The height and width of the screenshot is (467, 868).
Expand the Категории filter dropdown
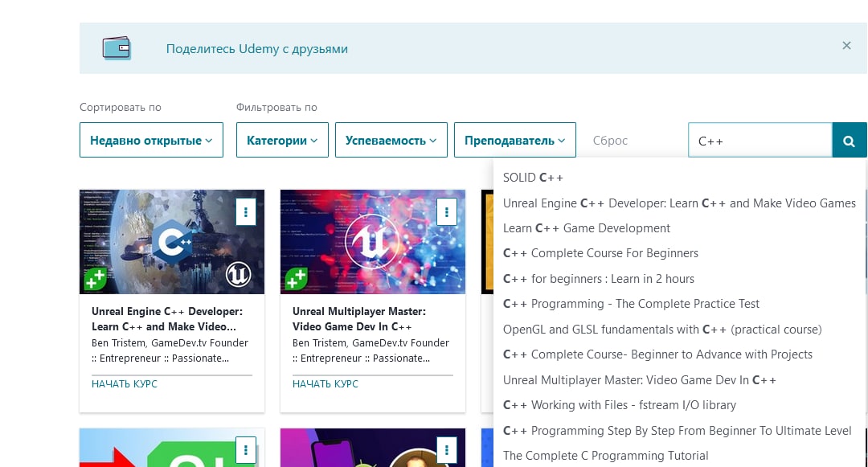[x=282, y=140]
